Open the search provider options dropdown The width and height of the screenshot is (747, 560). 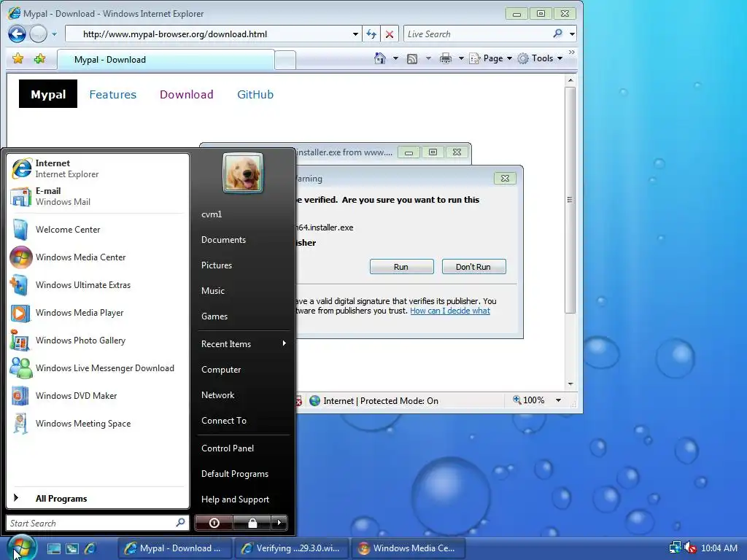coord(572,34)
